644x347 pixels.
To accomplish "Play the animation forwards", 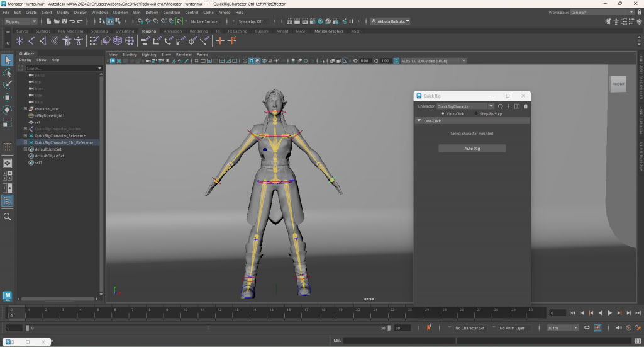I will click(609, 313).
